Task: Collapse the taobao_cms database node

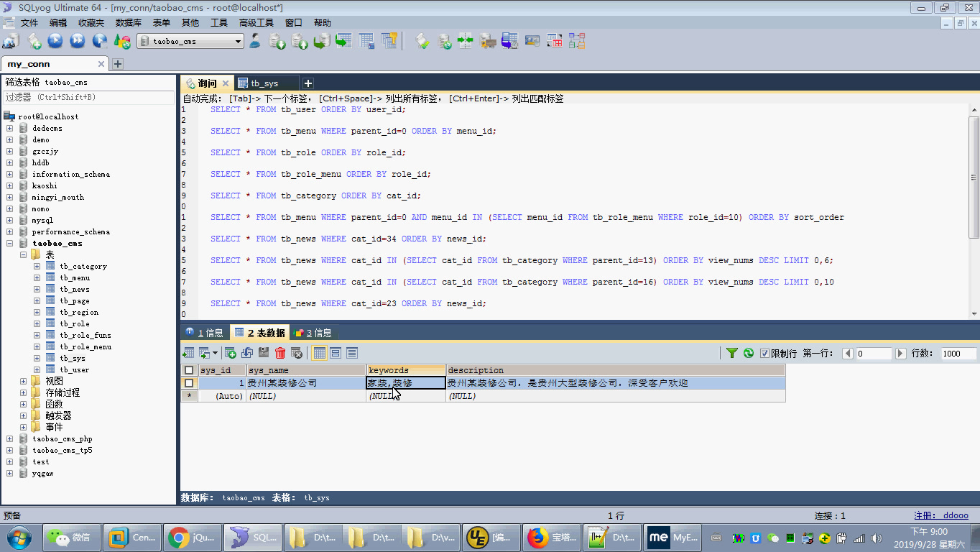Action: point(9,243)
